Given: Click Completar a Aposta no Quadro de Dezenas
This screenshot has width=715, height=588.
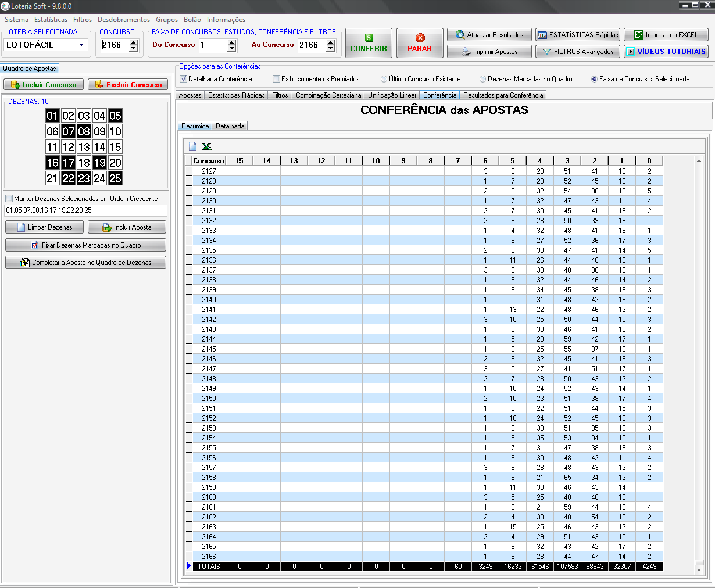Looking at the screenshot, I should pyautogui.click(x=85, y=263).
